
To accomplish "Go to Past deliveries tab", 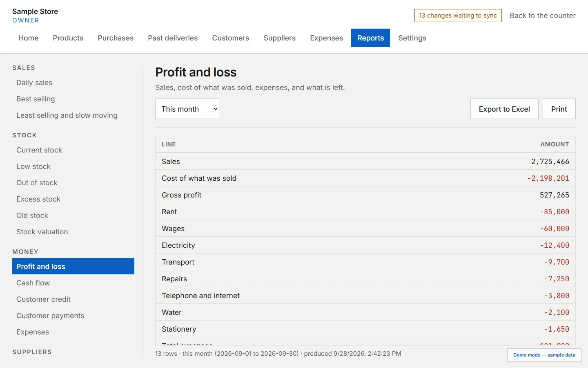I will 173,38.
